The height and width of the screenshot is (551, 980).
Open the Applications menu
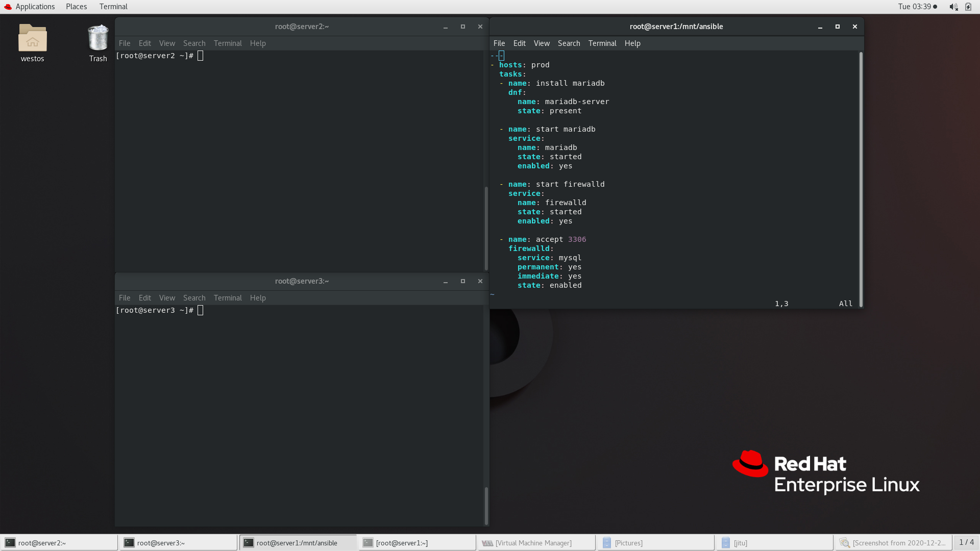point(35,7)
